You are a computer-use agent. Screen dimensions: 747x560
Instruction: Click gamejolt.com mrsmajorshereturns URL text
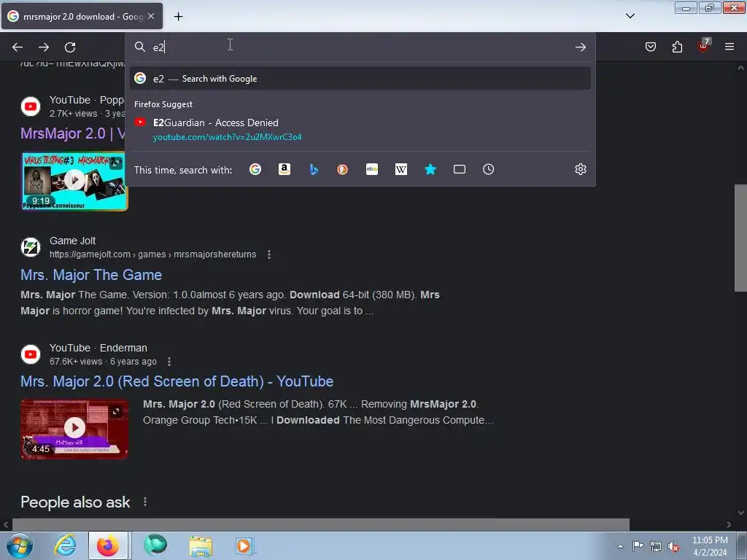(x=153, y=254)
